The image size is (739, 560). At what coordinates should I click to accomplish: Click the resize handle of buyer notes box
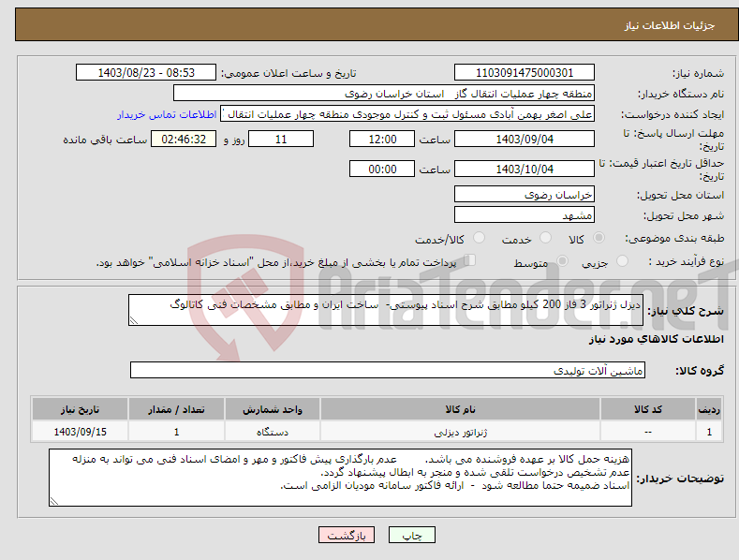(x=53, y=502)
